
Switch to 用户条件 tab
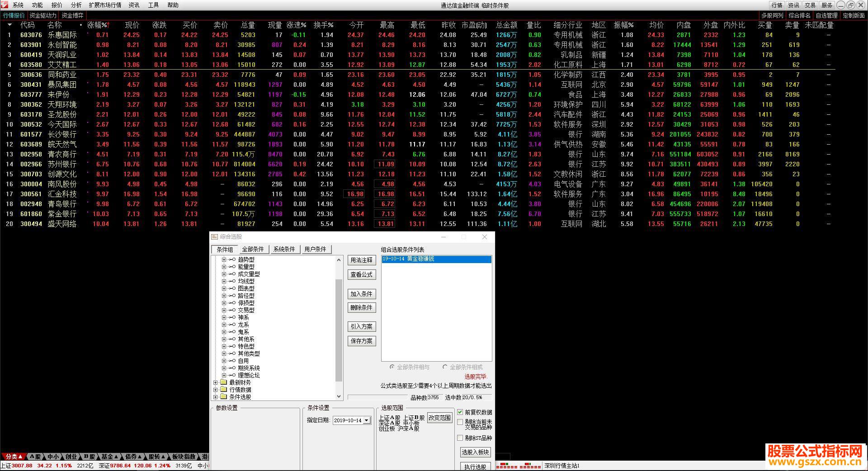click(316, 249)
